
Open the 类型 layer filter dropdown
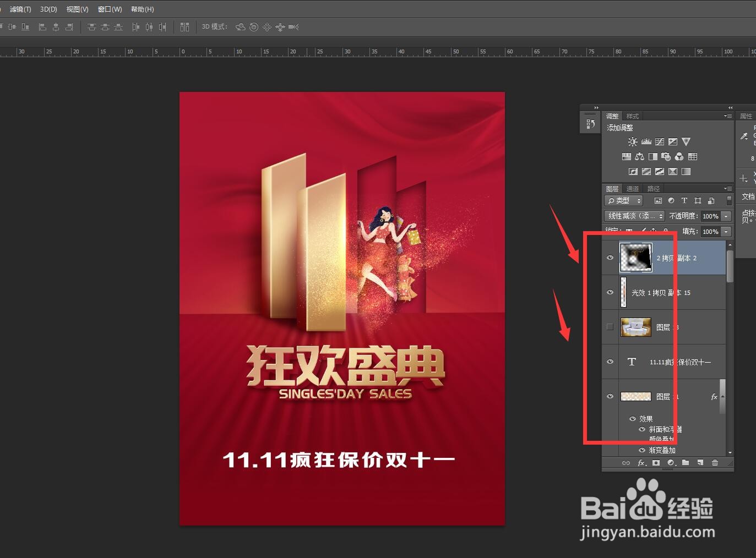624,201
